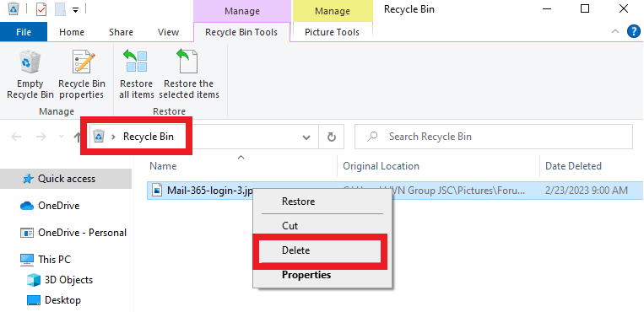644x312 pixels.
Task: Open Recycle Bin properties in the ribbon
Action: (x=82, y=74)
